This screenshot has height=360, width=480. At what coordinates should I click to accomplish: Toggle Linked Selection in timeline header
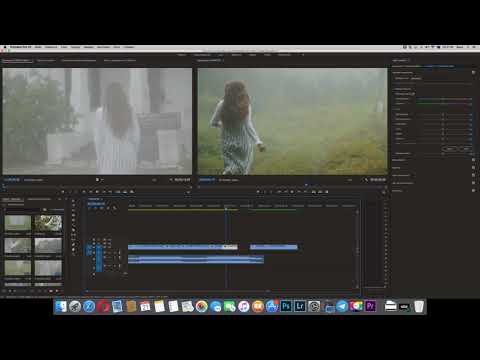tap(101, 208)
